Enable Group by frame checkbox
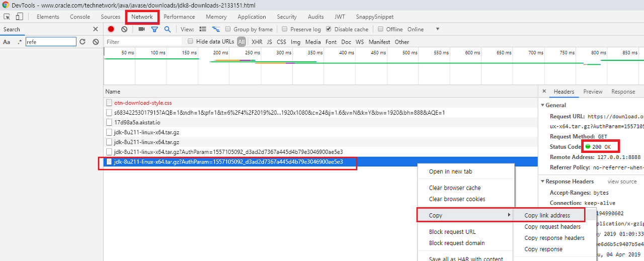 click(228, 29)
